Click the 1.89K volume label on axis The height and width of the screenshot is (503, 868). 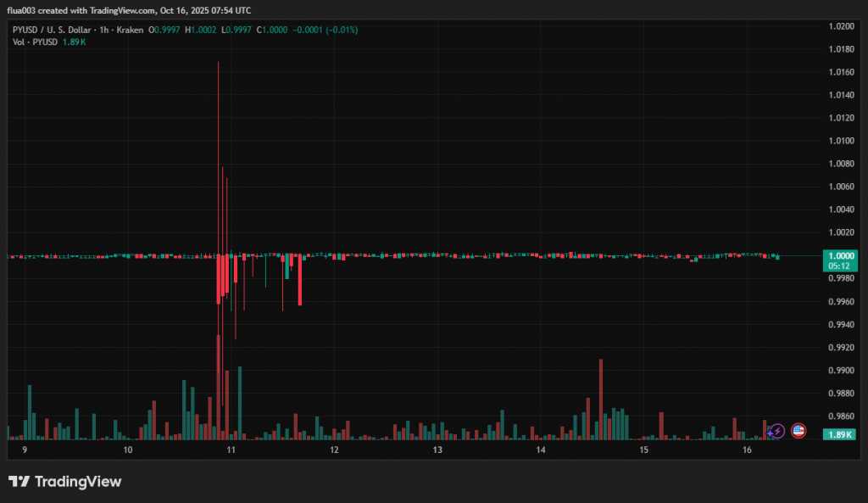(x=838, y=434)
